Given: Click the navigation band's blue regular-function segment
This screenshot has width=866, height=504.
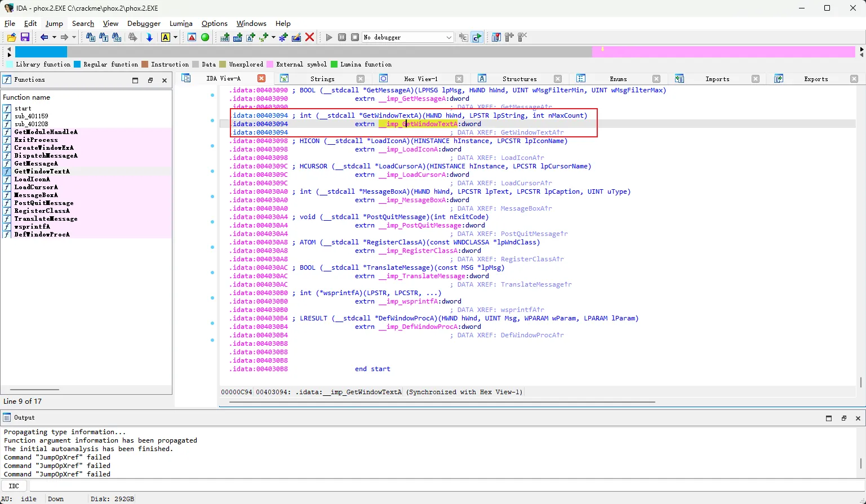Looking at the screenshot, I should tap(41, 52).
